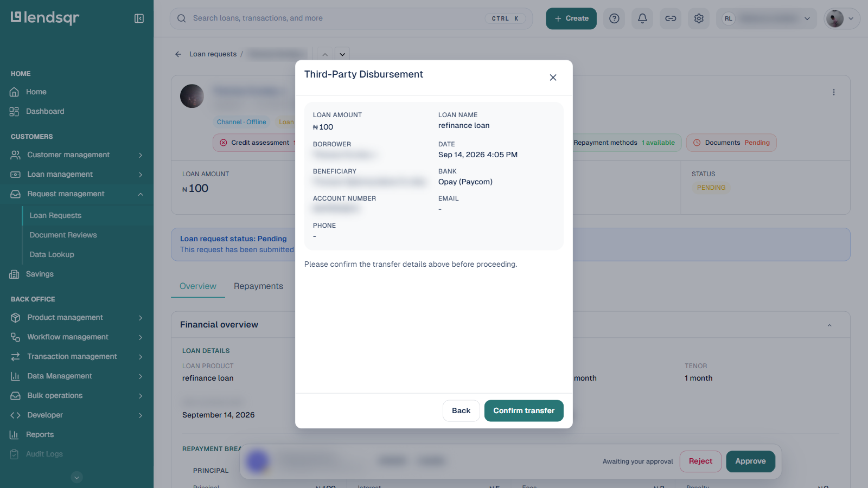The image size is (868, 488).
Task: Click Back in the disbursement dialog
Action: [x=461, y=411]
